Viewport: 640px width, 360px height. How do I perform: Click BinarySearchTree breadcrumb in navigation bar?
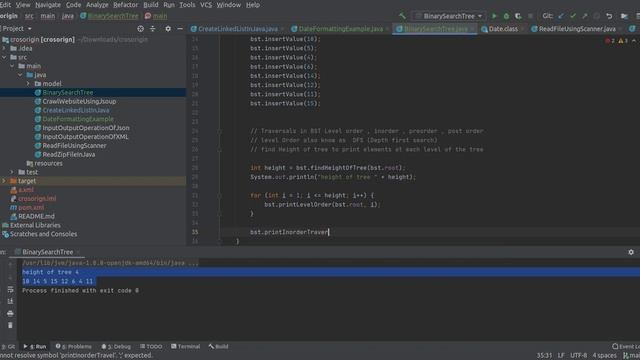pos(113,16)
